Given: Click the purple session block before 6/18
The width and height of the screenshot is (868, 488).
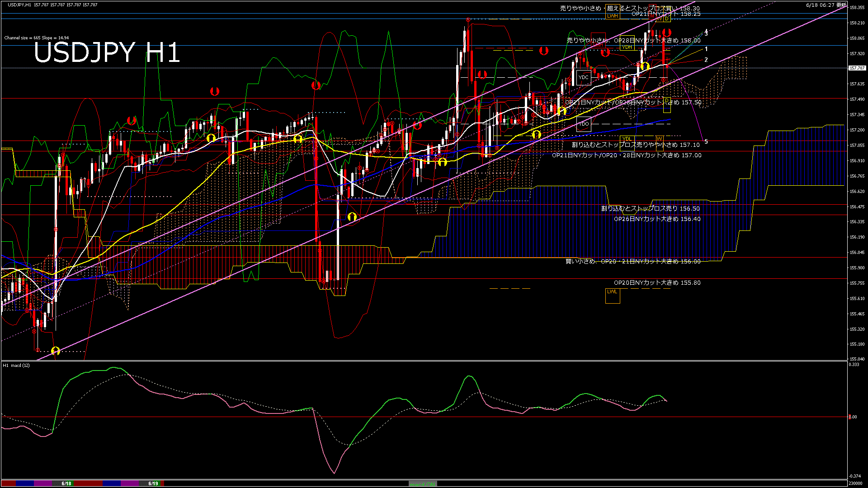Looking at the screenshot, I should tap(43, 483).
